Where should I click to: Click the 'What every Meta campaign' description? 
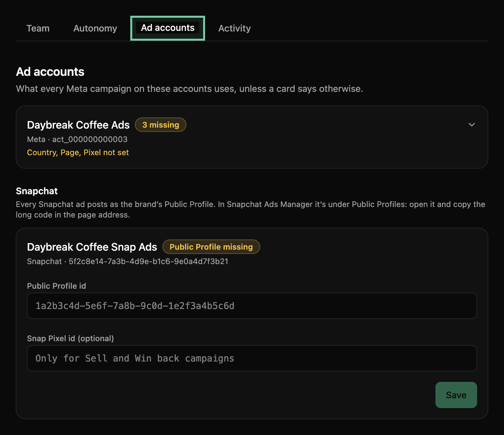point(190,89)
